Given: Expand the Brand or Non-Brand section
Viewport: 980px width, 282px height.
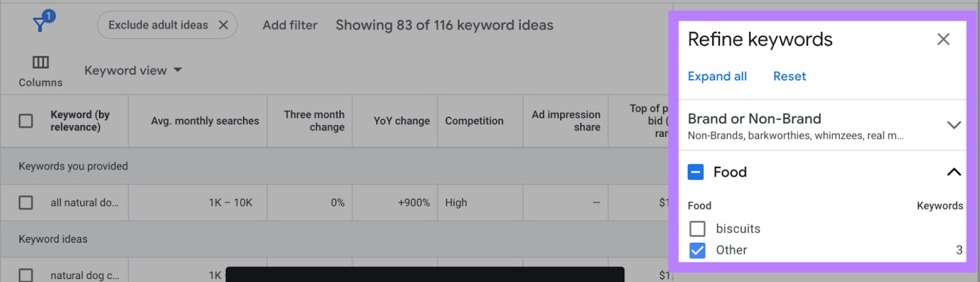Looking at the screenshot, I should pos(953,125).
